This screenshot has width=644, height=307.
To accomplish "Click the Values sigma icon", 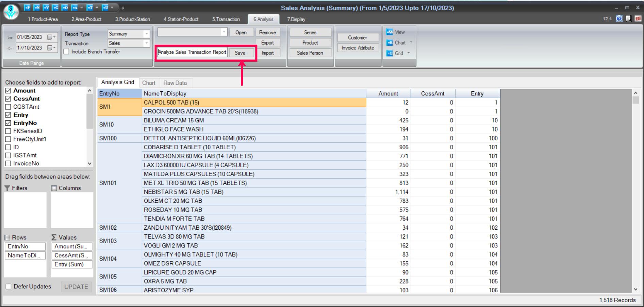I will pos(54,237).
